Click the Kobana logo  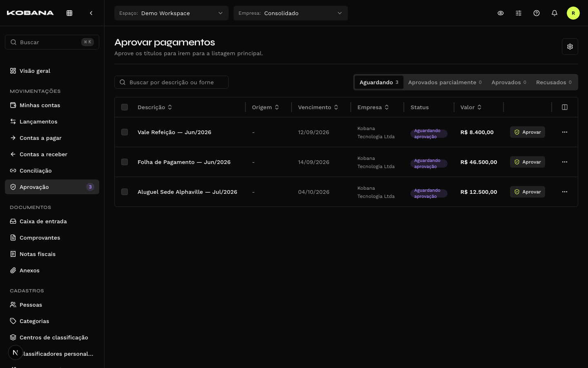[x=30, y=13]
